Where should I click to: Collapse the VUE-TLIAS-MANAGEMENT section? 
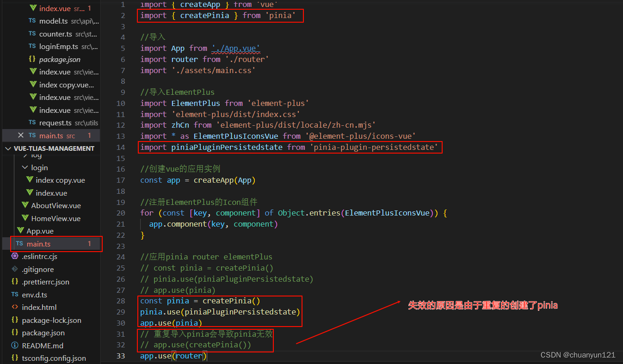click(x=8, y=148)
